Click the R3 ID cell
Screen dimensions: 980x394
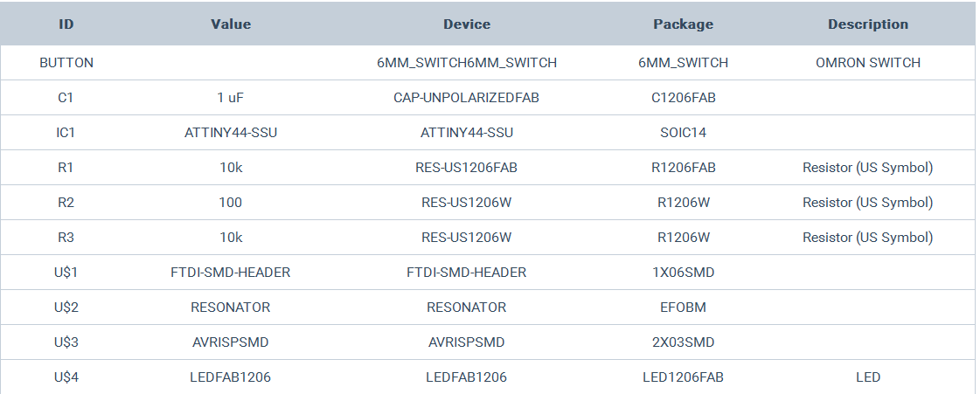pyautogui.click(x=66, y=238)
